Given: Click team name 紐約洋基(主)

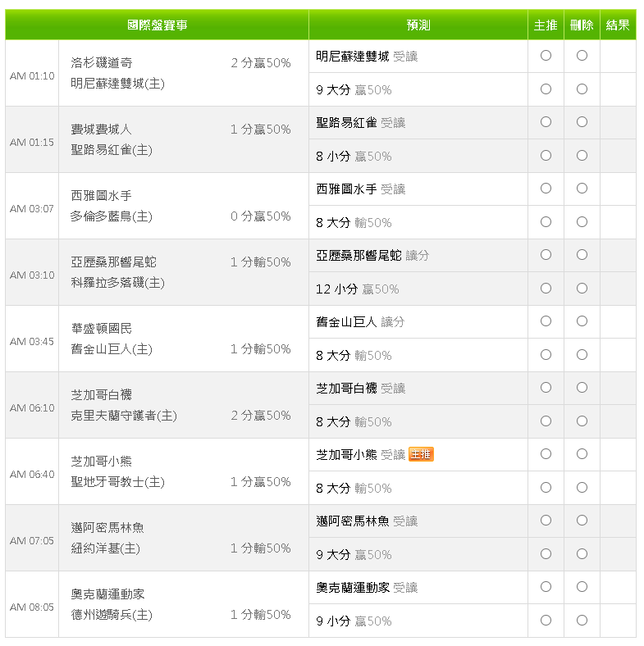Looking at the screenshot, I should click(105, 548).
